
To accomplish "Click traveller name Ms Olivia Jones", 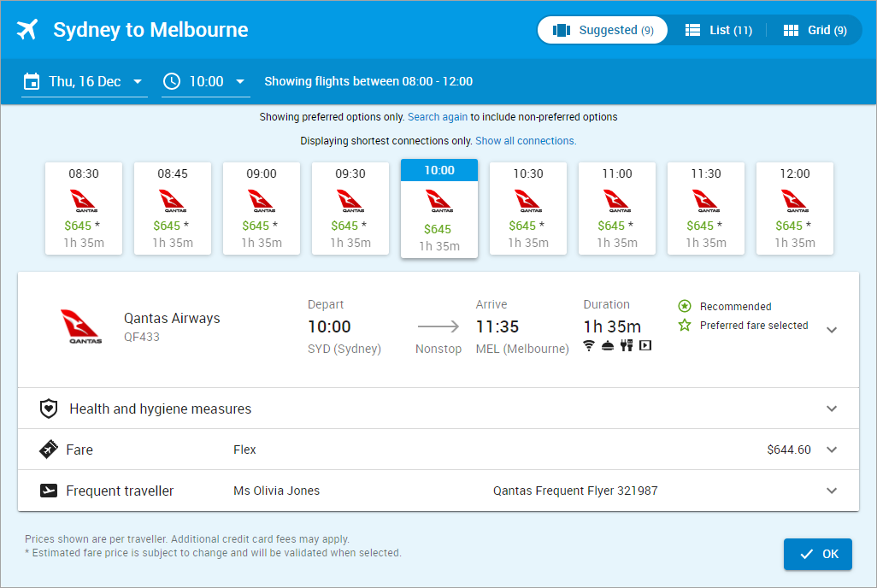I will click(277, 491).
